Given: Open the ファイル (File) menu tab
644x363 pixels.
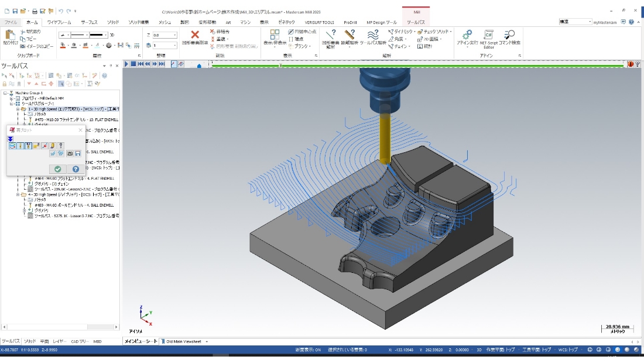Looking at the screenshot, I should (x=11, y=22).
